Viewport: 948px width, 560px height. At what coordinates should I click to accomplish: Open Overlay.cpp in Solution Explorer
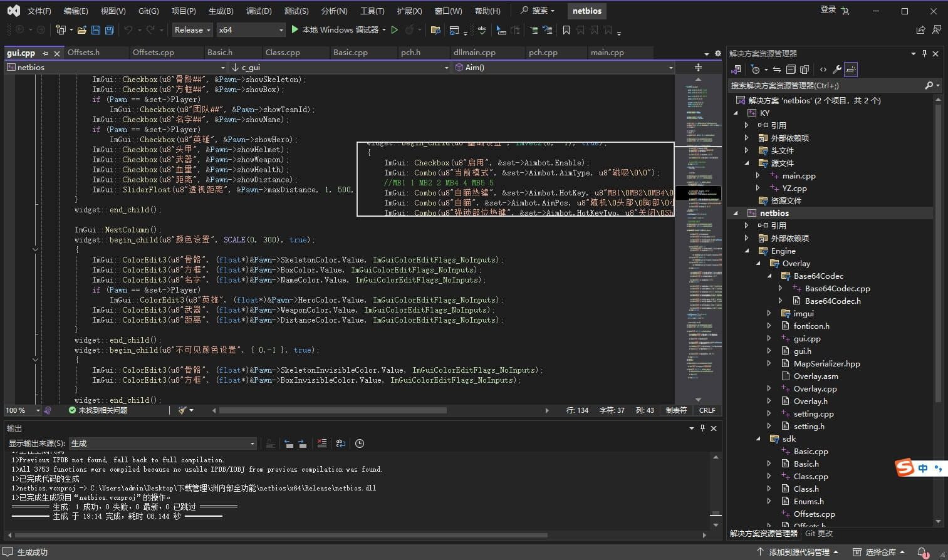tap(815, 389)
